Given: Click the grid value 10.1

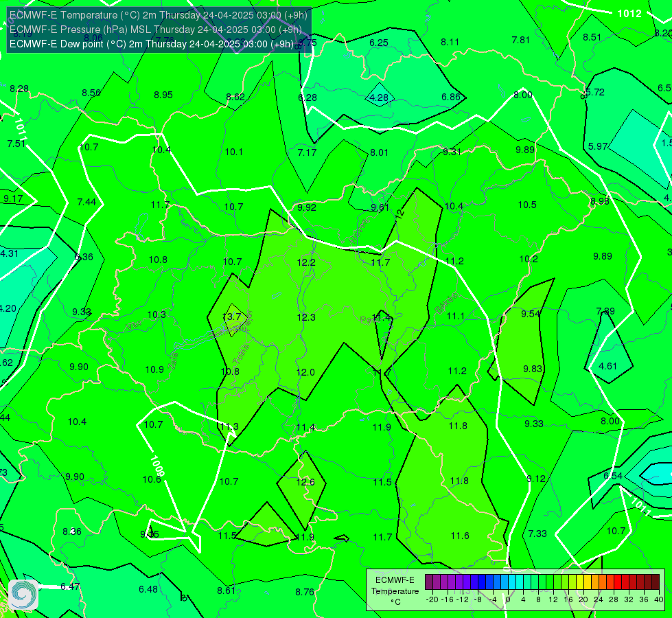Looking at the screenshot, I should (233, 152).
